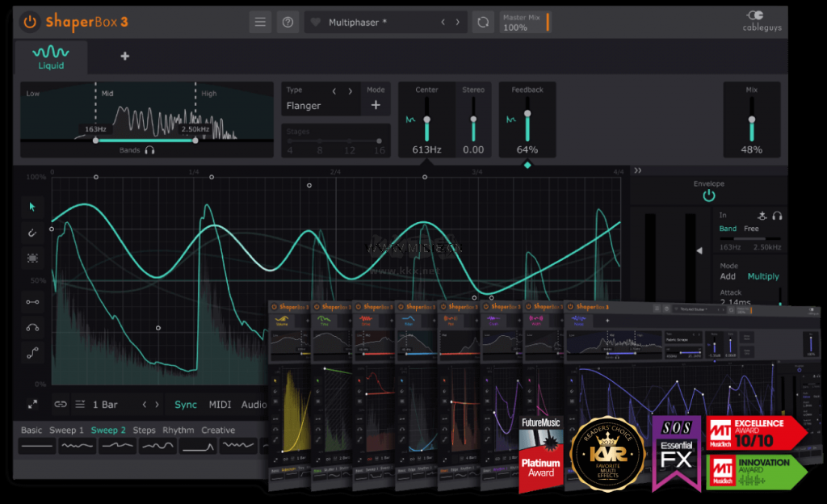Screen dimensions: 827x504
Task: Add a new shaper with plus tab
Action: (124, 57)
